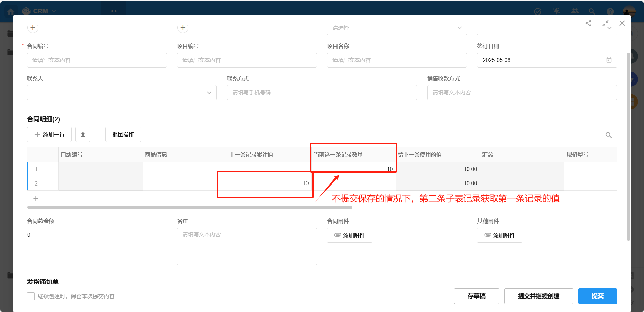Viewport: 644px width, 312px height.
Task: Collapse the form with the shrink icon
Action: click(x=606, y=23)
